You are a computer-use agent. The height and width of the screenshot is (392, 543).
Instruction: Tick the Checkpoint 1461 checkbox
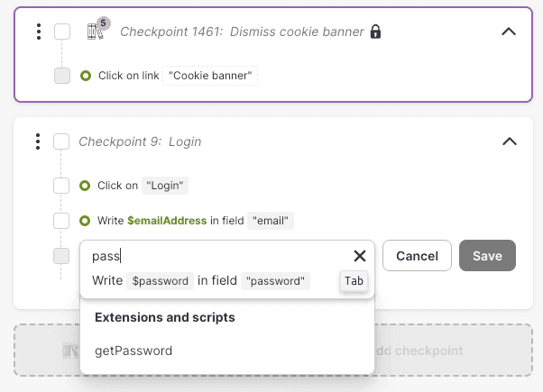(x=62, y=32)
